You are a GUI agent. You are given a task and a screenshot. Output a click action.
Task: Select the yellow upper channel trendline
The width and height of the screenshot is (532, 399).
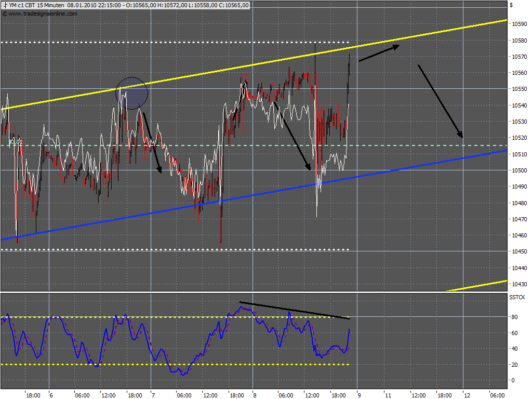(x=254, y=64)
